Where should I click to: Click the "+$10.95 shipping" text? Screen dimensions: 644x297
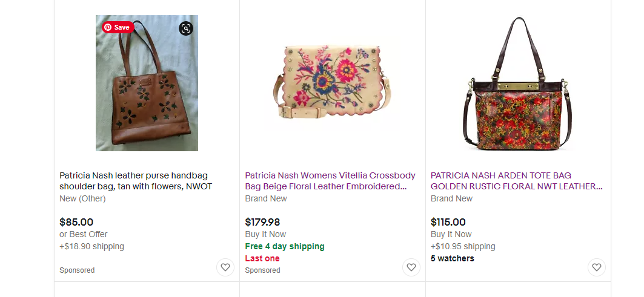click(463, 246)
